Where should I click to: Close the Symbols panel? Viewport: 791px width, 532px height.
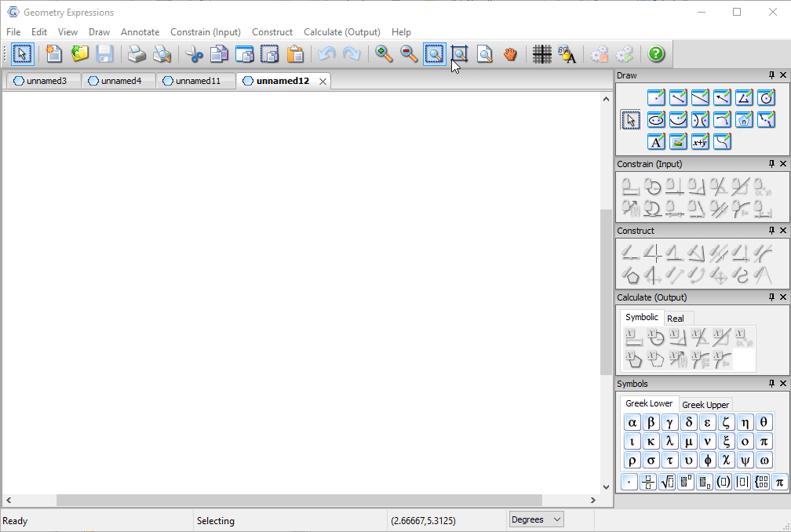(783, 384)
